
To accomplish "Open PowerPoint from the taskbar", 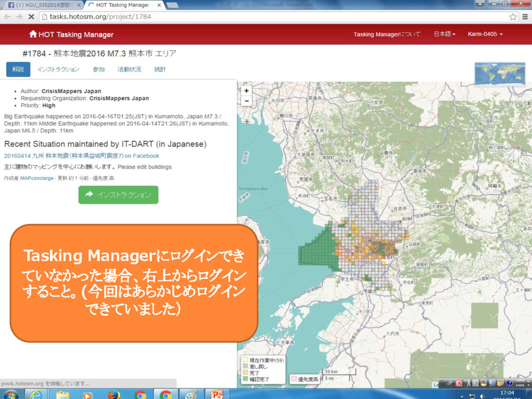I will [x=217, y=395].
